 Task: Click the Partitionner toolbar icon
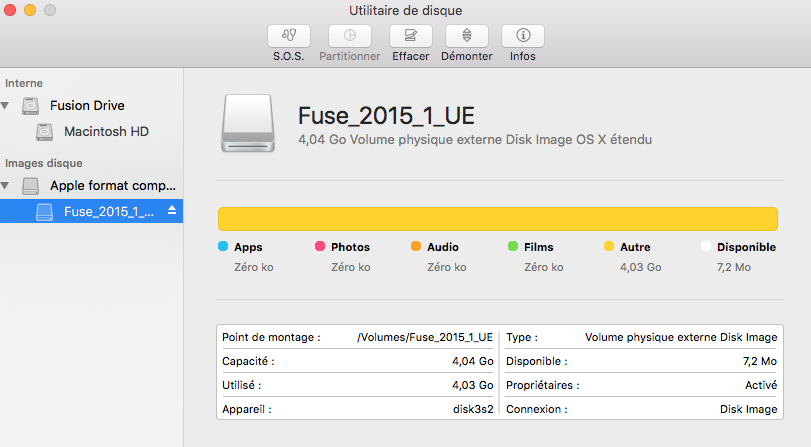tap(349, 35)
